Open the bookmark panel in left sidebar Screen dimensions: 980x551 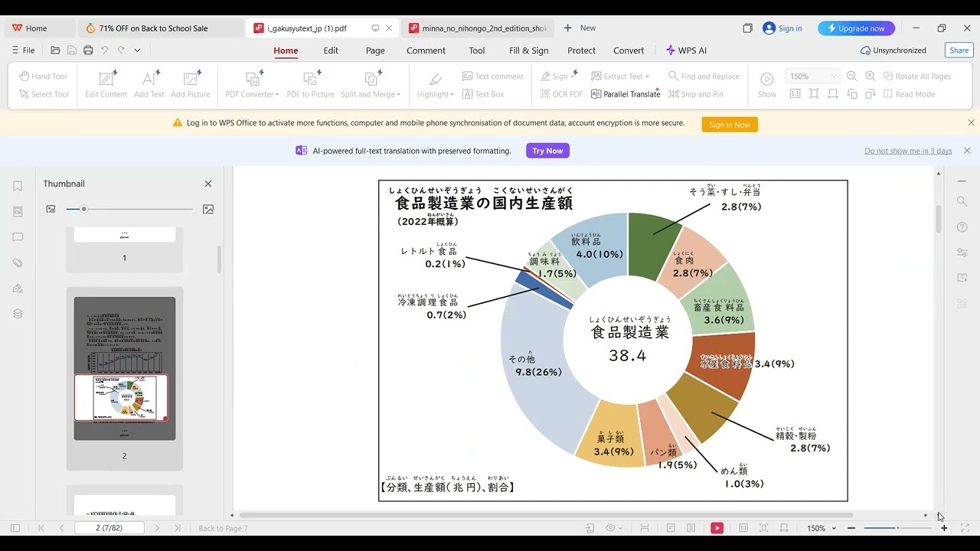(x=18, y=186)
